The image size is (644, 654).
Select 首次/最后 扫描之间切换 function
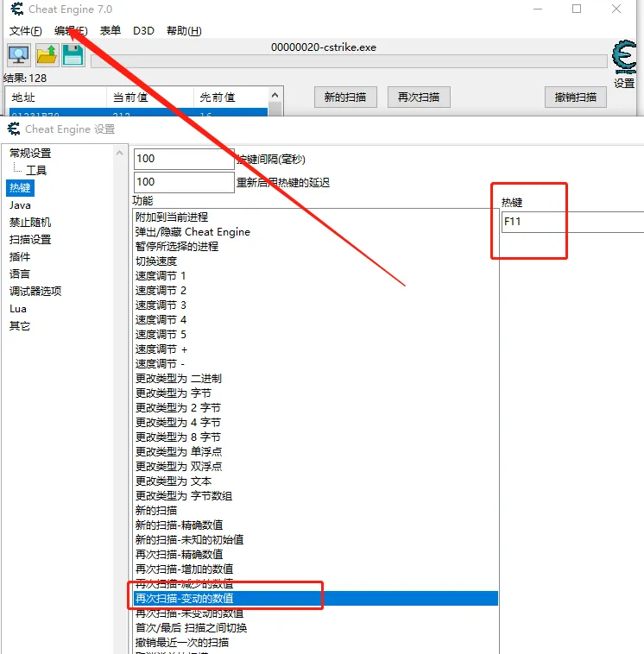click(x=316, y=628)
